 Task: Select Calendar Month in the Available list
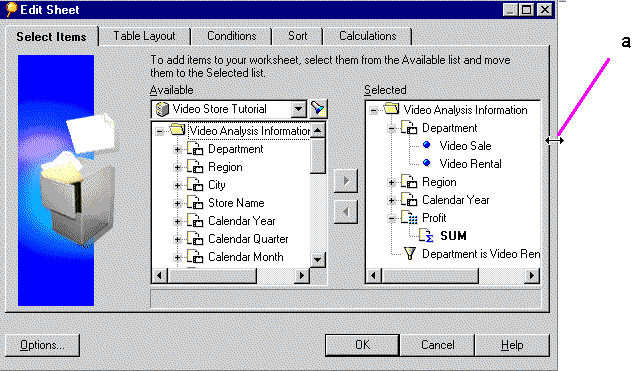click(245, 257)
